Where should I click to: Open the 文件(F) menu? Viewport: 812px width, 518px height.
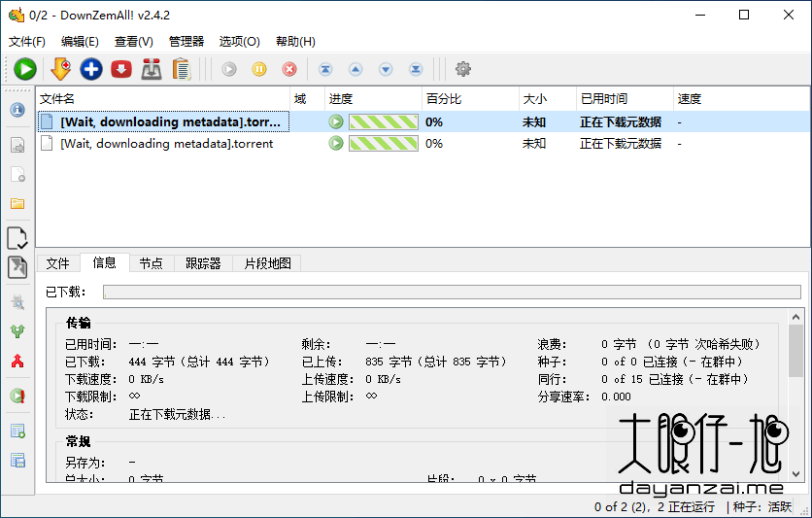(27, 42)
